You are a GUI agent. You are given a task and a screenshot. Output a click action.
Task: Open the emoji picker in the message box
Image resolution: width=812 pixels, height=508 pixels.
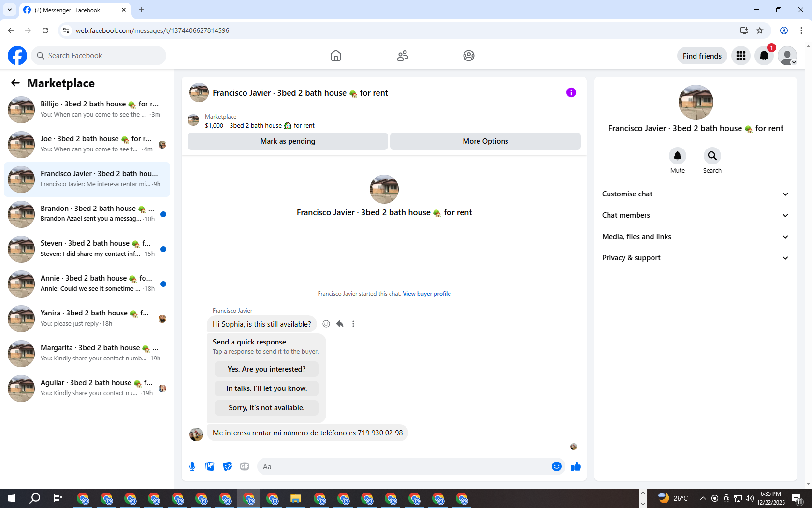pos(557,466)
